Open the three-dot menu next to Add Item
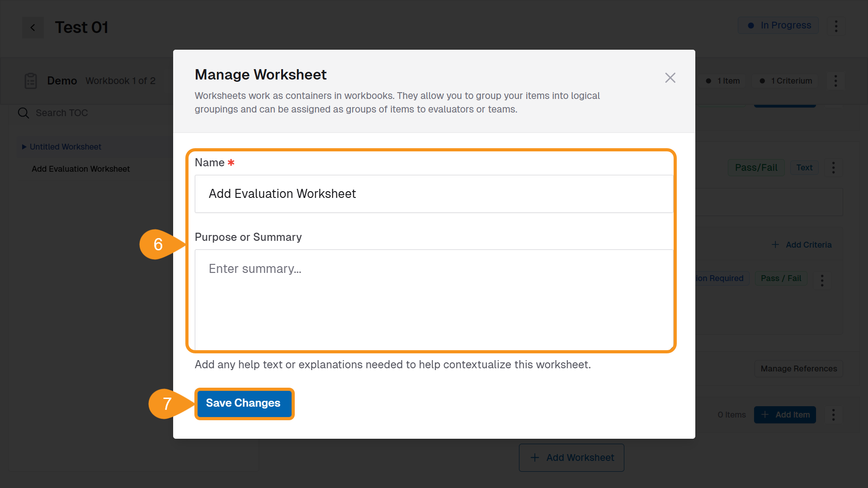 [x=833, y=414]
